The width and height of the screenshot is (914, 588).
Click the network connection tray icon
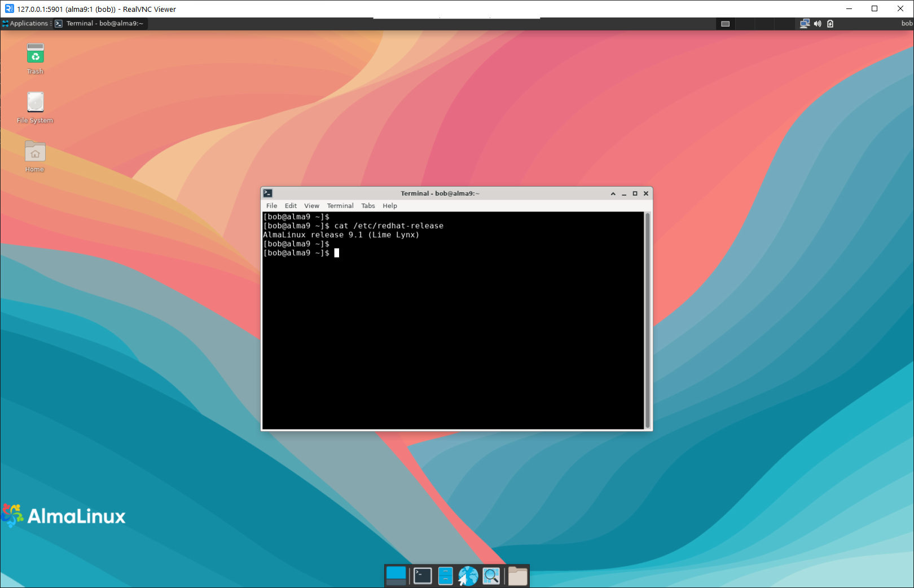pos(805,24)
